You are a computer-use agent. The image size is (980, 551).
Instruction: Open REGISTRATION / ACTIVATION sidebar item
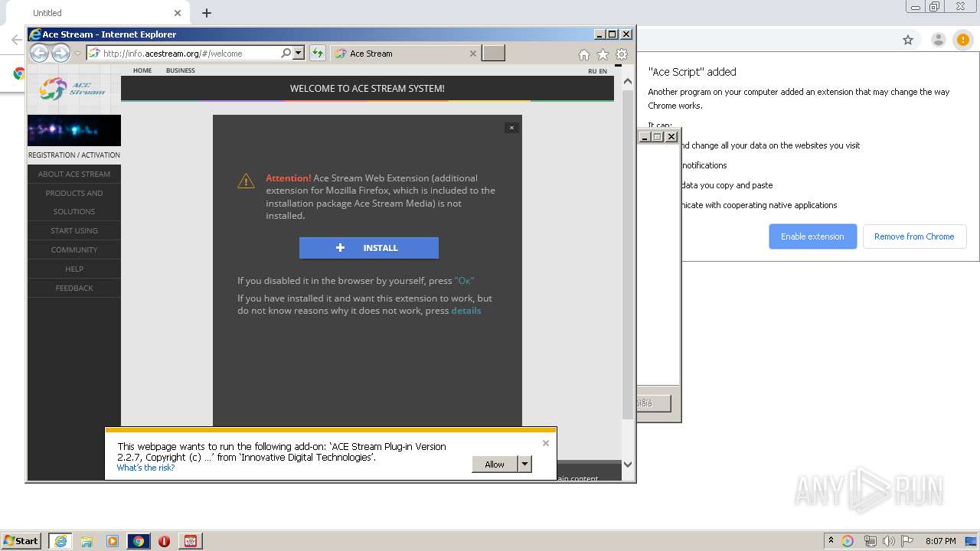(74, 155)
